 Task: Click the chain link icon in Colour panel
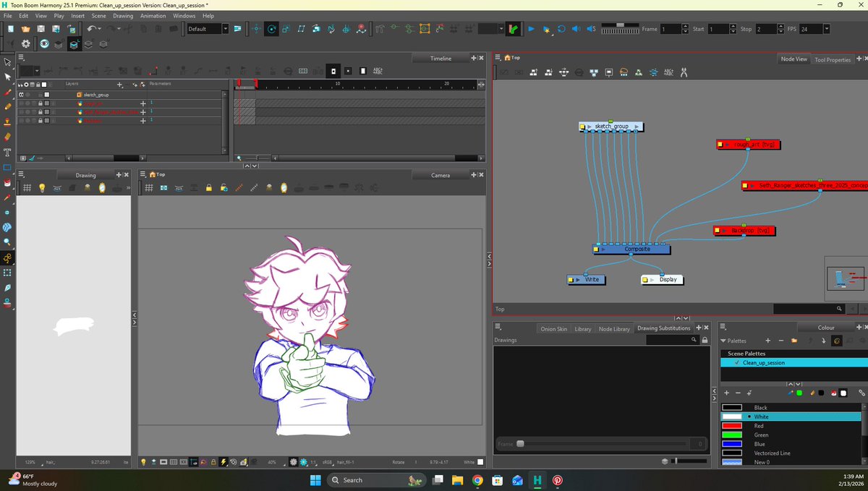tap(861, 393)
